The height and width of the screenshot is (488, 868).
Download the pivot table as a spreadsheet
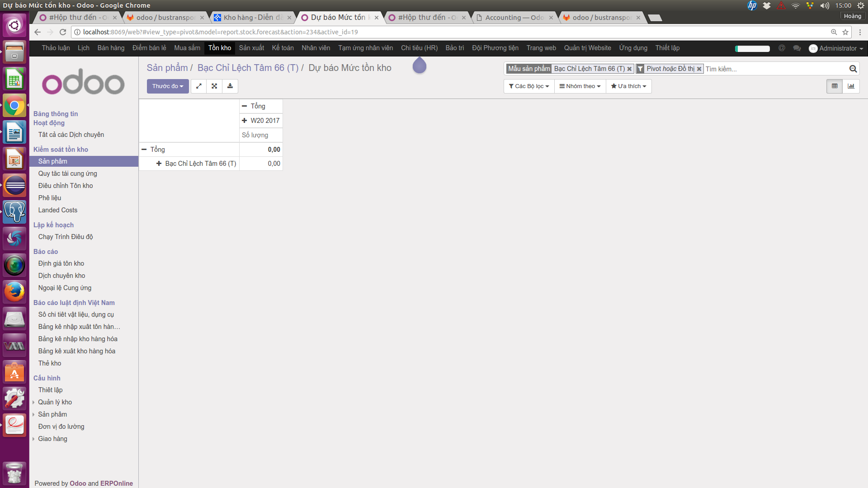pos(230,86)
